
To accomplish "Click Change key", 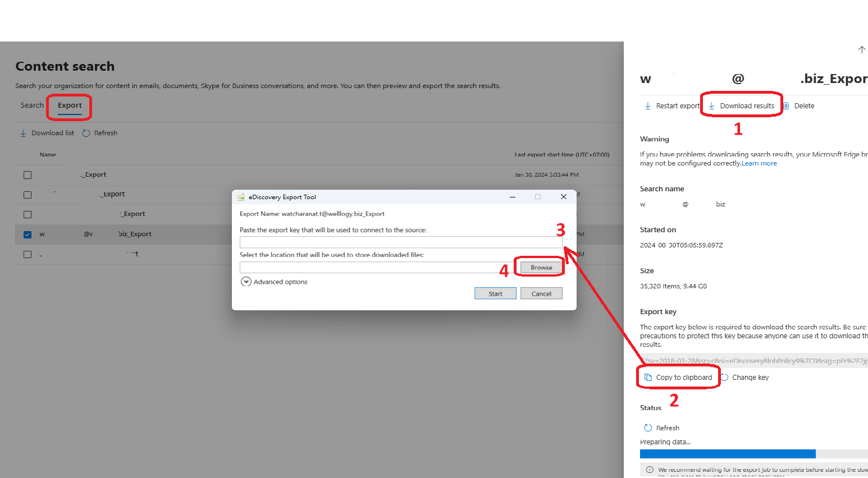I will 744,378.
